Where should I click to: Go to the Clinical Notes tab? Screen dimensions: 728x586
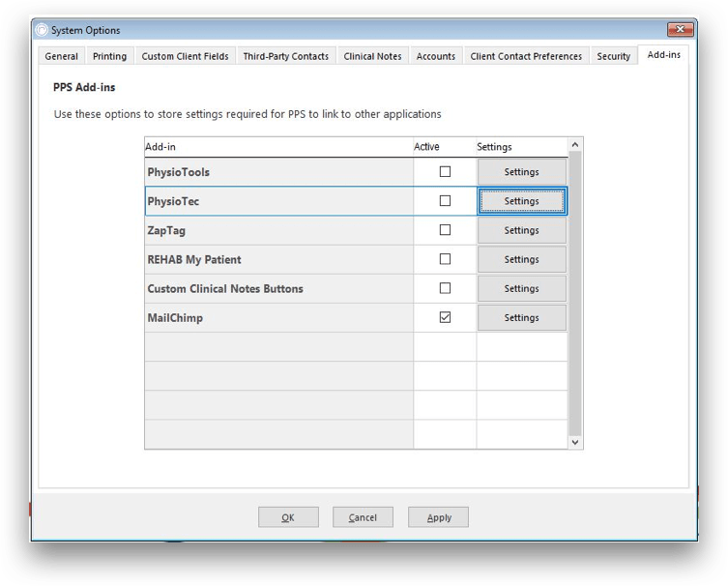click(x=373, y=56)
